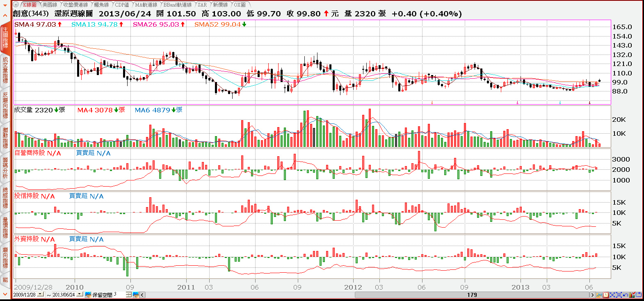The height and width of the screenshot is (301, 644).
Task: Switch to the 美國線 tab
Action: pyautogui.click(x=50, y=5)
